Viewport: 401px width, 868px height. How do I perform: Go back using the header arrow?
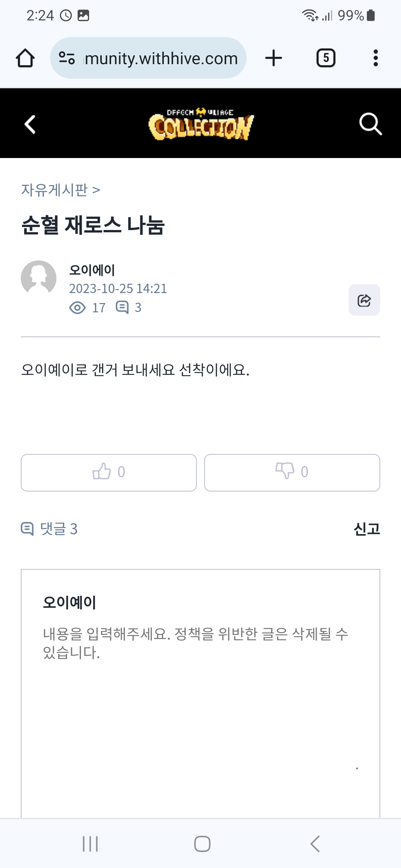(x=30, y=124)
